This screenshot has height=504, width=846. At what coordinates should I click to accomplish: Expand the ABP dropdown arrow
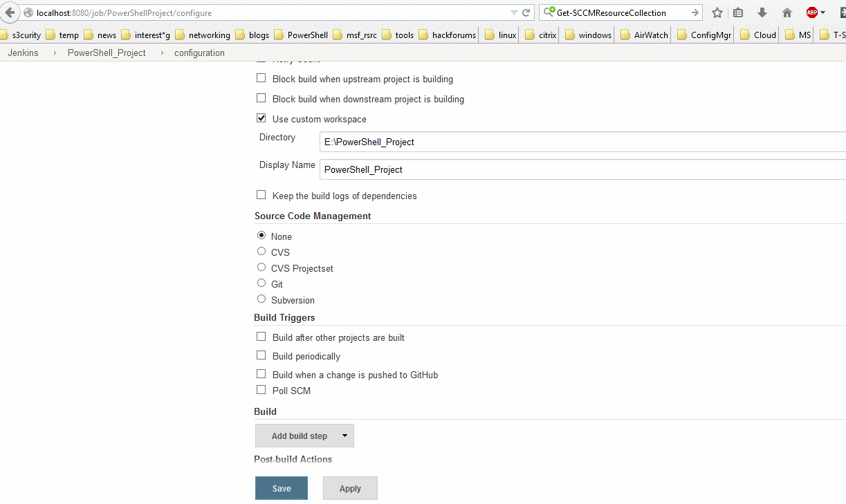tap(823, 12)
